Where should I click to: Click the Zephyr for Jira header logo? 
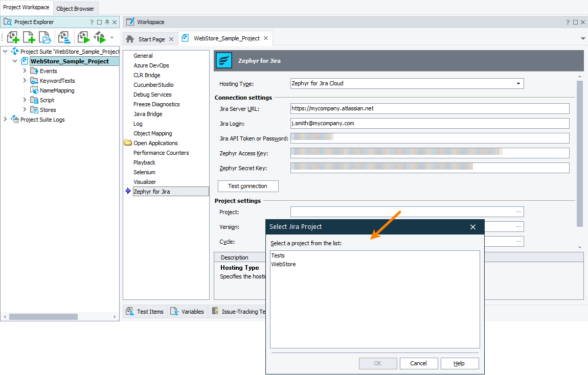pyautogui.click(x=224, y=61)
